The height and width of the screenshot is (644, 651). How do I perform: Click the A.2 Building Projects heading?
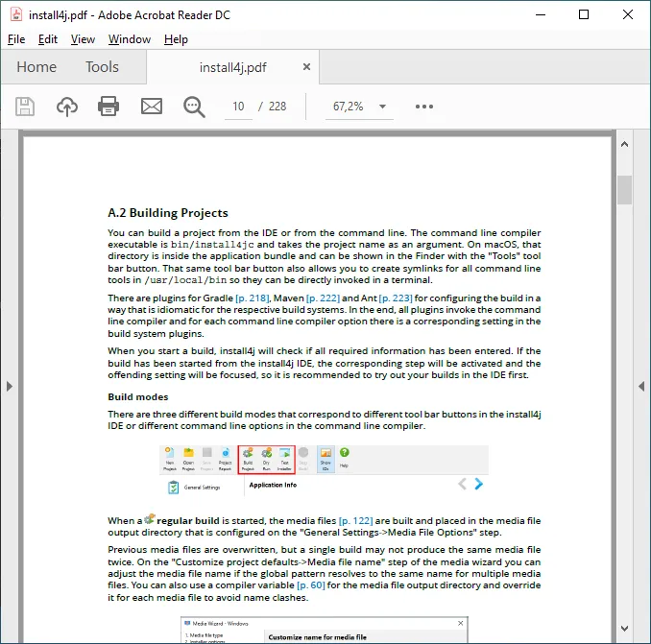168,213
